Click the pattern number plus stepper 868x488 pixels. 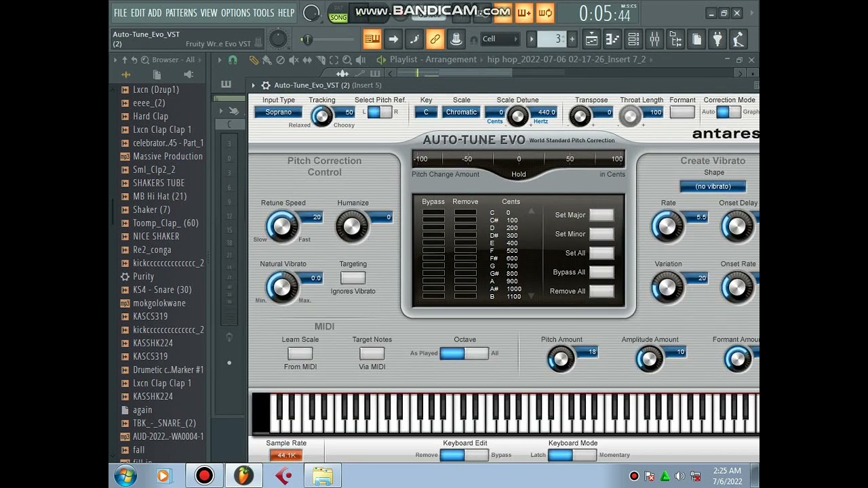tap(572, 39)
